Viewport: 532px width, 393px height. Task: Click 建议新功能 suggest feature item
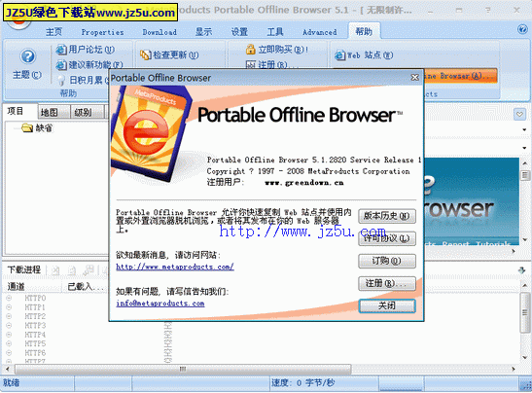(x=89, y=65)
